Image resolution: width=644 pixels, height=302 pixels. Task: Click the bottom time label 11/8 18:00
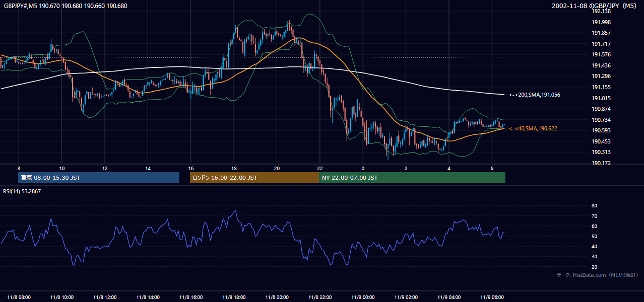point(234,297)
